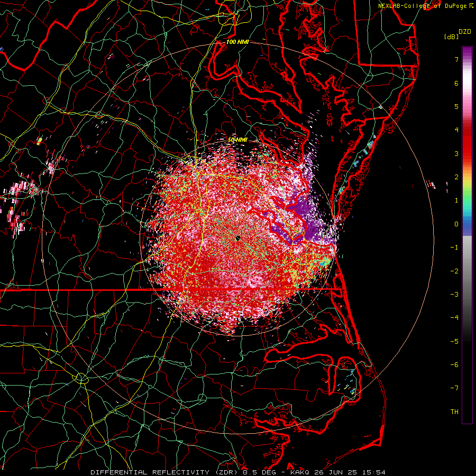Image resolution: width=476 pixels, height=476 pixels.
Task: Click the purple top segment of the color bar
Action: (467, 52)
